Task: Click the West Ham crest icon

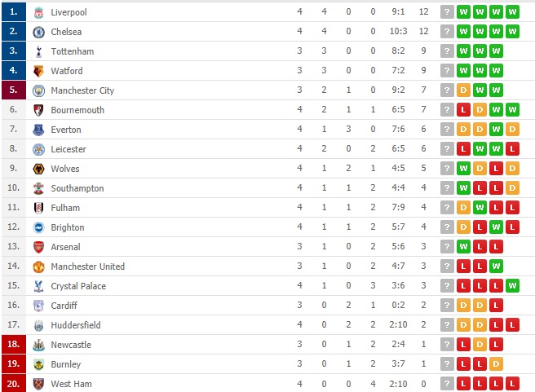Action: click(x=38, y=384)
